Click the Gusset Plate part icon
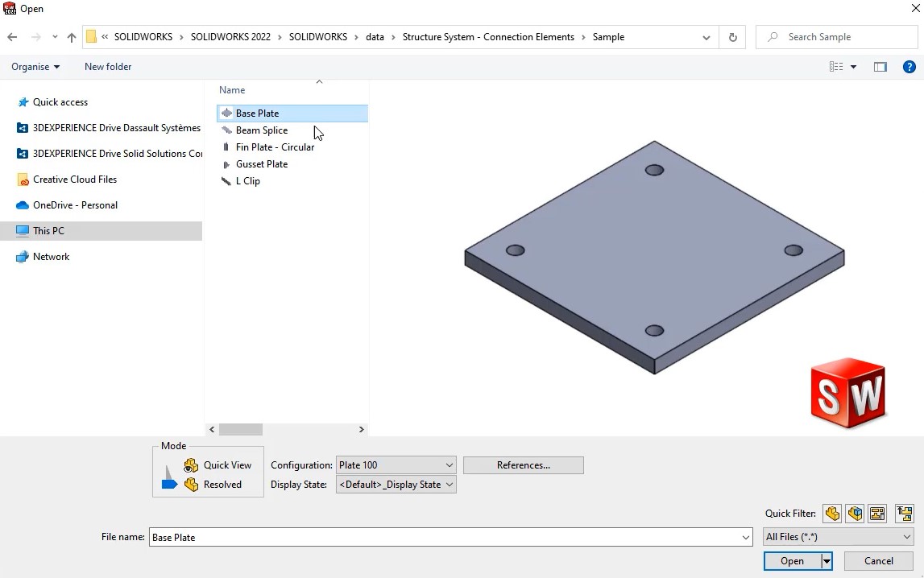924x578 pixels. click(x=226, y=163)
